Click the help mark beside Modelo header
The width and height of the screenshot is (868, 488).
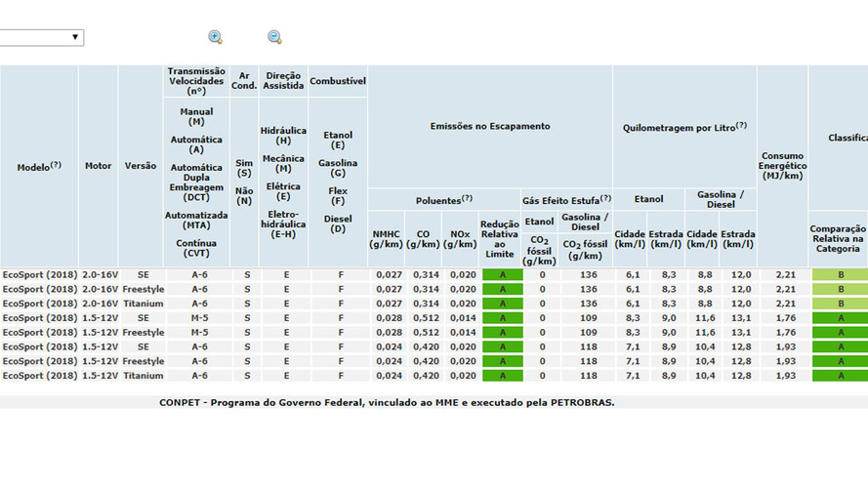tap(56, 164)
